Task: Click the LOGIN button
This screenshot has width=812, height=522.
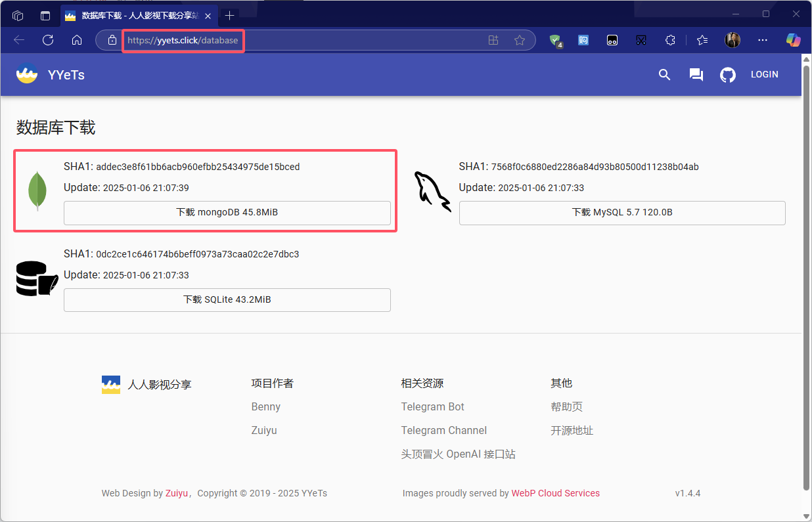Action: [x=764, y=75]
